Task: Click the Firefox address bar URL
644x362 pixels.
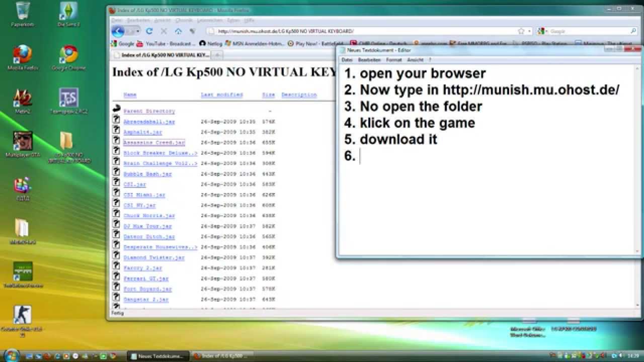Action: coord(286,31)
